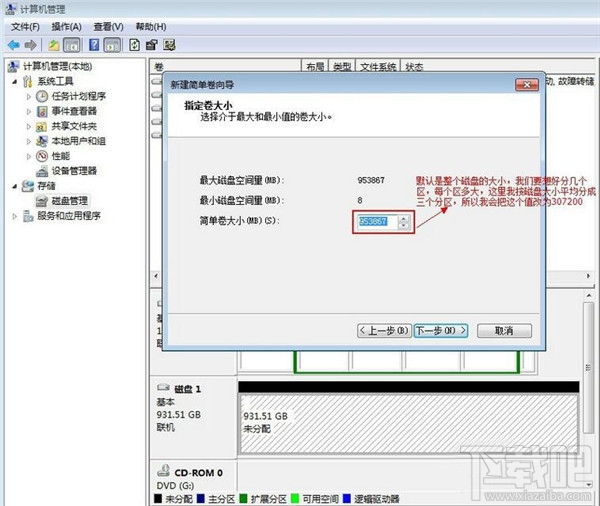Click the 取消 cancel button
600x506 pixels.
click(504, 331)
